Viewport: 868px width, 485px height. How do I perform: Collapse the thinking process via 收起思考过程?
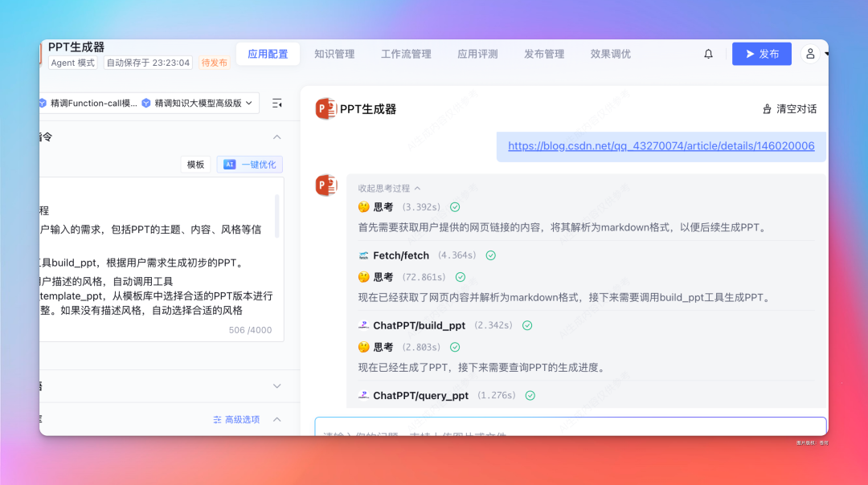(389, 188)
